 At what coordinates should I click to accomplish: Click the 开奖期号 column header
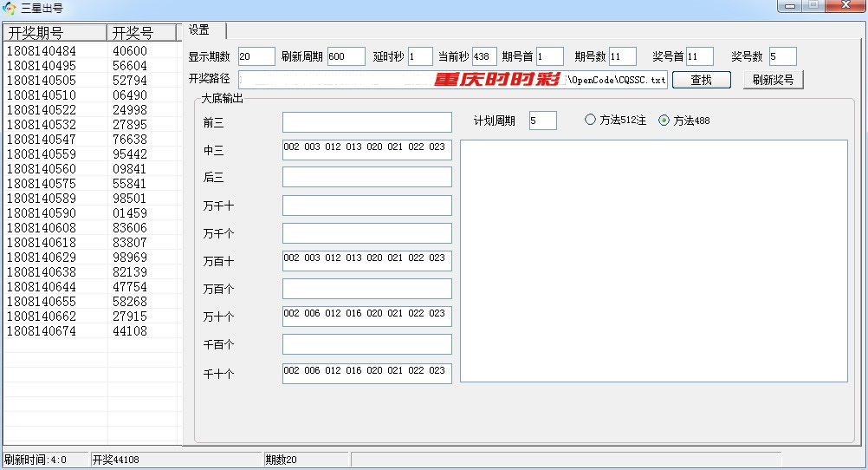[55, 33]
